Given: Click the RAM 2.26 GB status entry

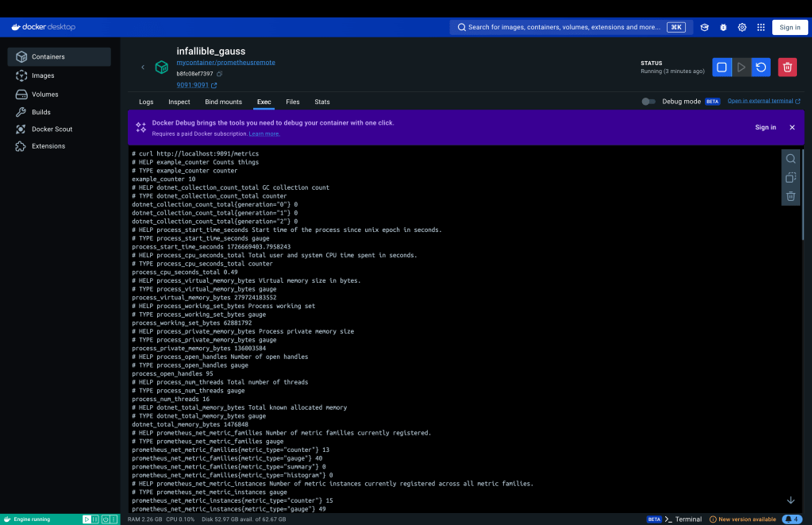Looking at the screenshot, I should pos(144,519).
